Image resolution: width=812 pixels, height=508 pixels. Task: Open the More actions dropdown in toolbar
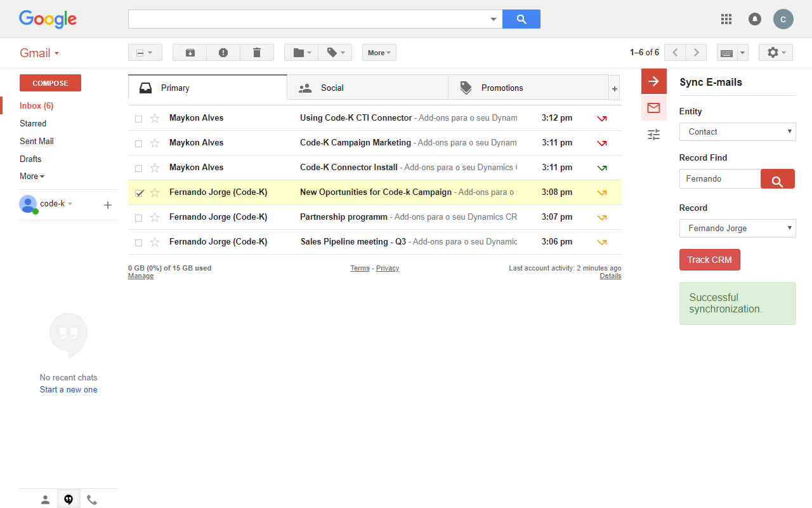(379, 53)
